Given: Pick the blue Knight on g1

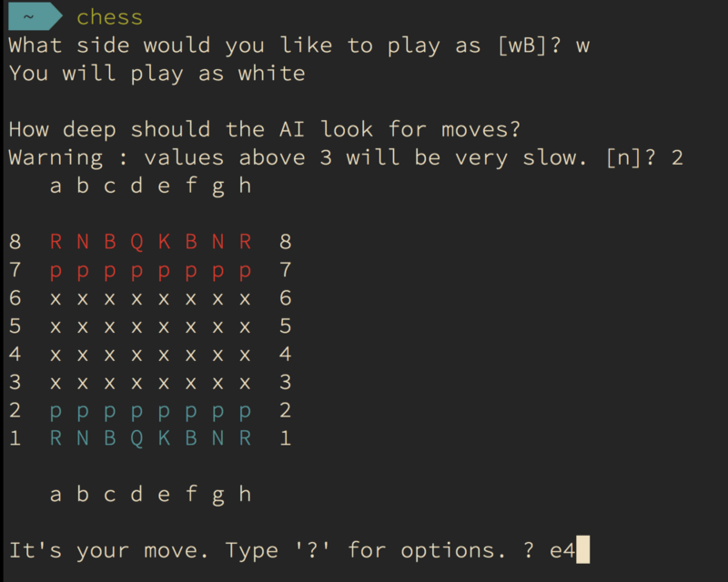Looking at the screenshot, I should pyautogui.click(x=217, y=438).
